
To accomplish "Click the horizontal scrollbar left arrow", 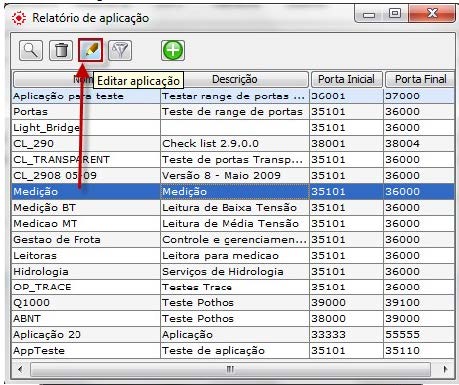I will pyautogui.click(x=21, y=369).
